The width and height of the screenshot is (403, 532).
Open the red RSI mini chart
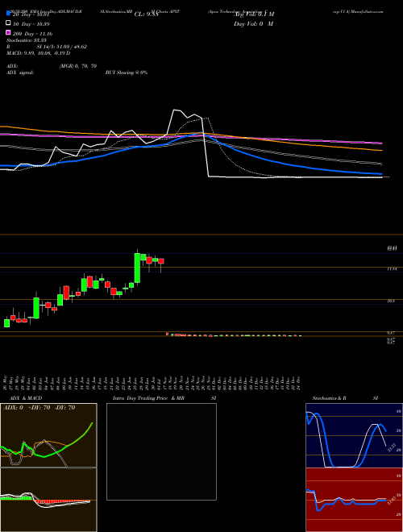354,500
